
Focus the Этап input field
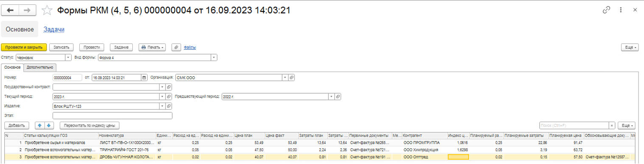[112, 116]
